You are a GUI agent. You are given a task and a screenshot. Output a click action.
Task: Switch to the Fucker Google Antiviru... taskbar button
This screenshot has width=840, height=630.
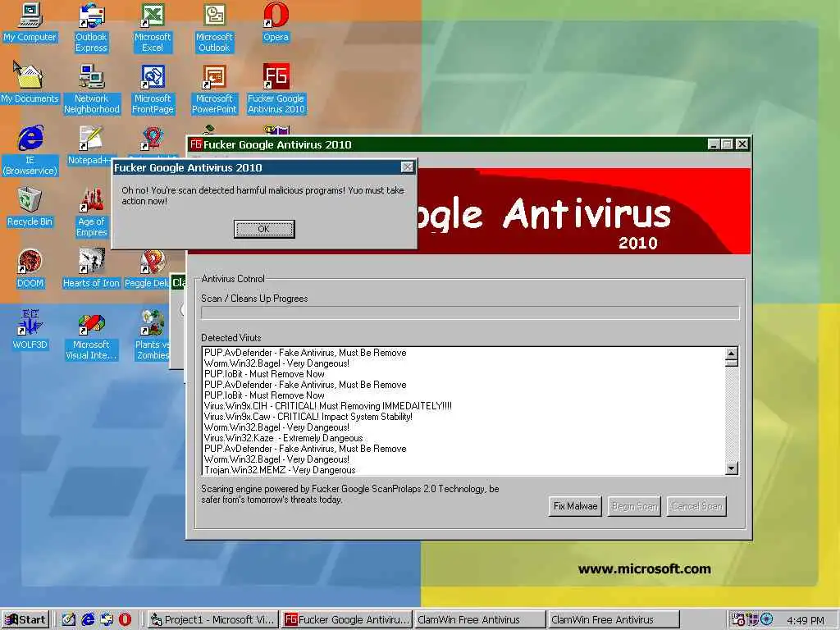click(x=347, y=620)
